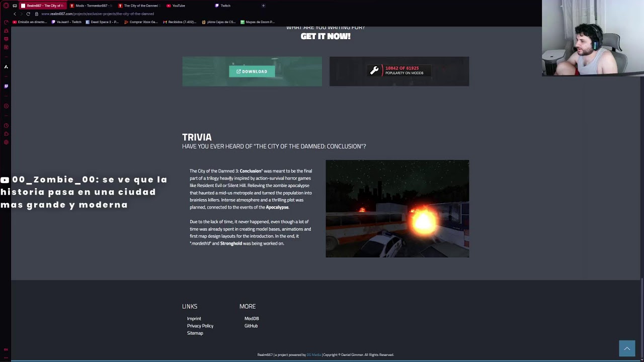Open Dead Space 2 bookmark
This screenshot has width=644, height=362.
102,22
